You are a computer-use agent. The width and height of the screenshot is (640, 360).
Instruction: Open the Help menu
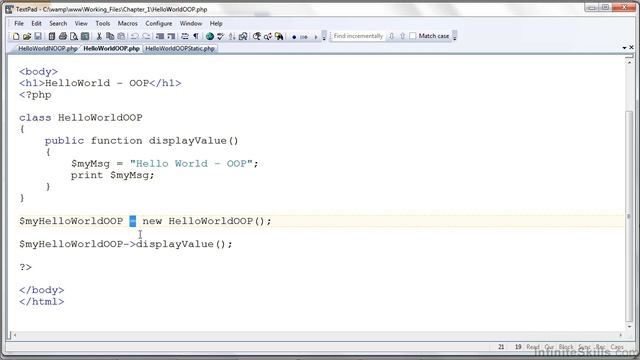pyautogui.click(x=216, y=23)
